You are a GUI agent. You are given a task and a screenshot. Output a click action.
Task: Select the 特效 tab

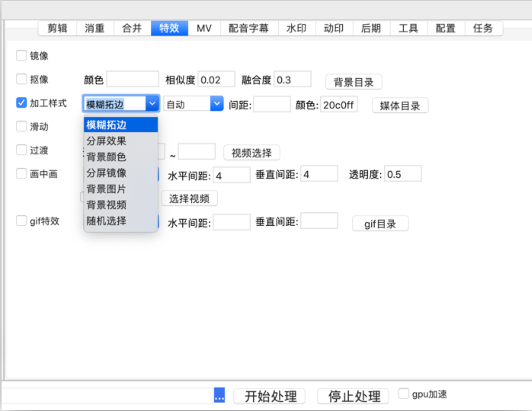click(169, 28)
